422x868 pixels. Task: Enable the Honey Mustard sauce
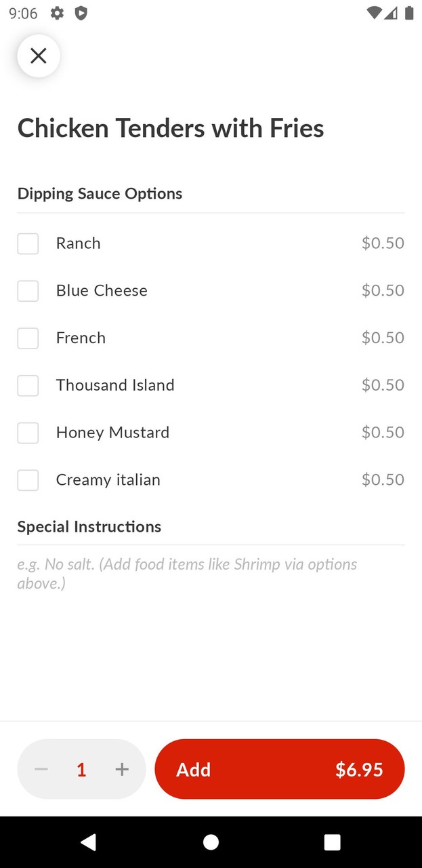coord(28,433)
